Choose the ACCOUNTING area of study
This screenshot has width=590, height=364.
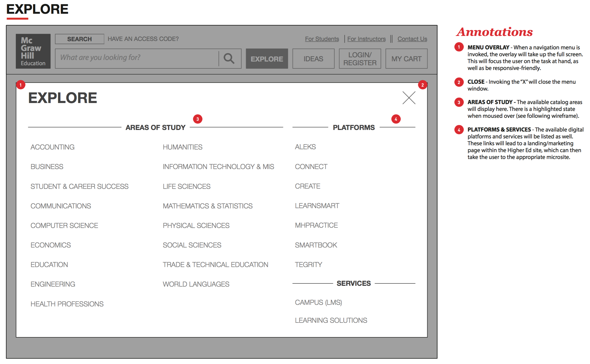pos(53,147)
